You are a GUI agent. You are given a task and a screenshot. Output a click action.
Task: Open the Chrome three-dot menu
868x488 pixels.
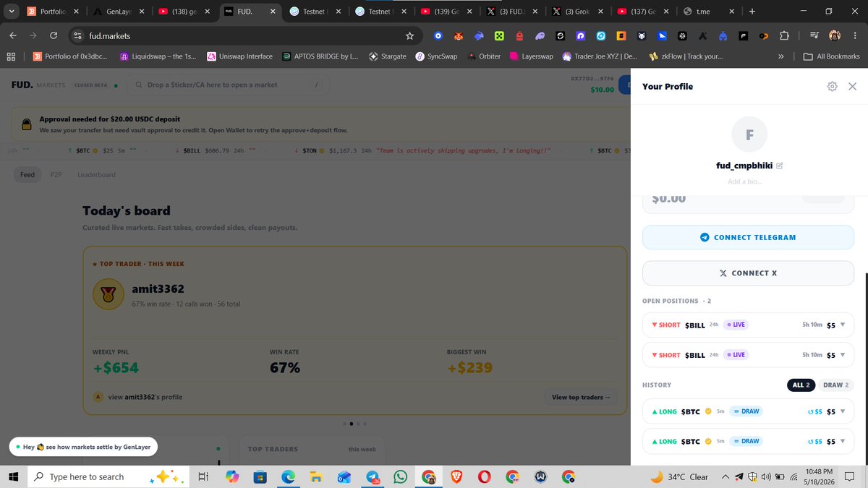856,35
